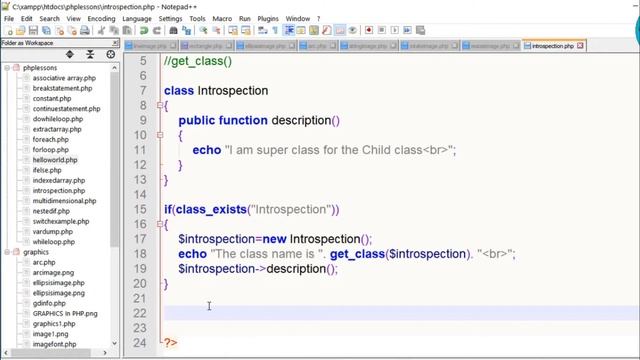Select multidimensional.php in the tree
This screenshot has width=640, height=360.
tap(64, 201)
